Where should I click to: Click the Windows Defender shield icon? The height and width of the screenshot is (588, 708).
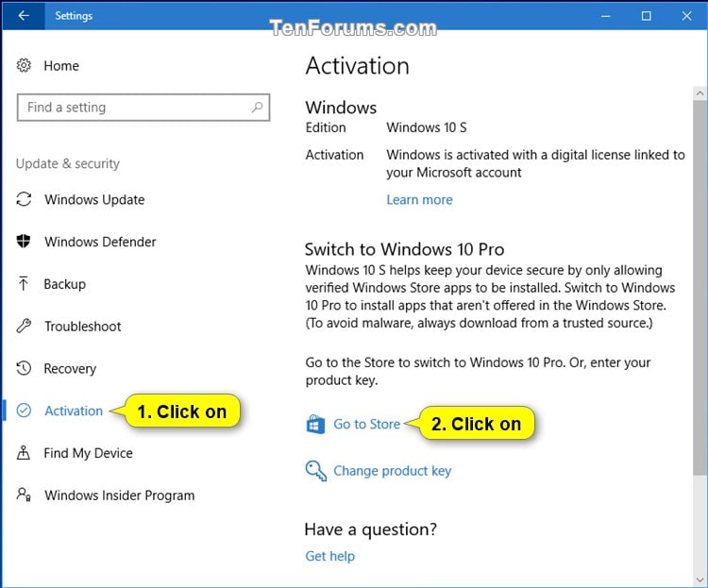tap(24, 242)
